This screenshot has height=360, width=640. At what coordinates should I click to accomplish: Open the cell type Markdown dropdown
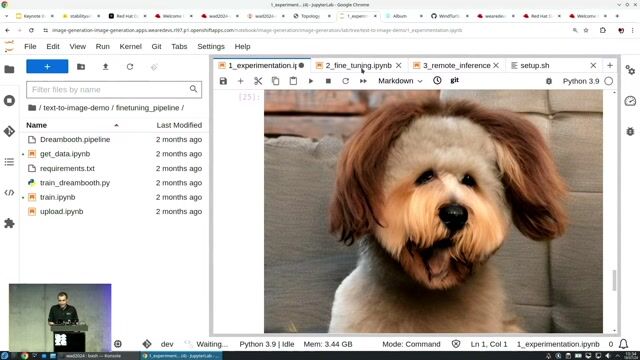click(400, 81)
